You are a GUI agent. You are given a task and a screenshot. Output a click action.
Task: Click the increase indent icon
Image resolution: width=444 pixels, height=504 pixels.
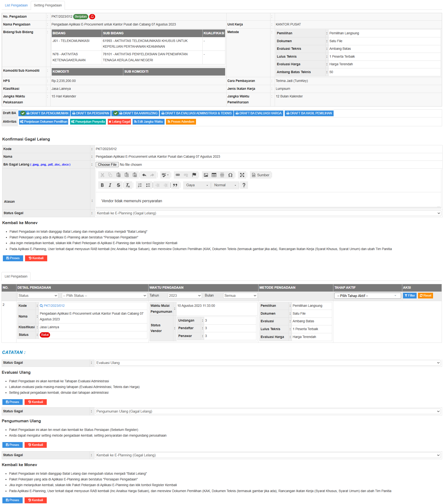[x=165, y=185]
